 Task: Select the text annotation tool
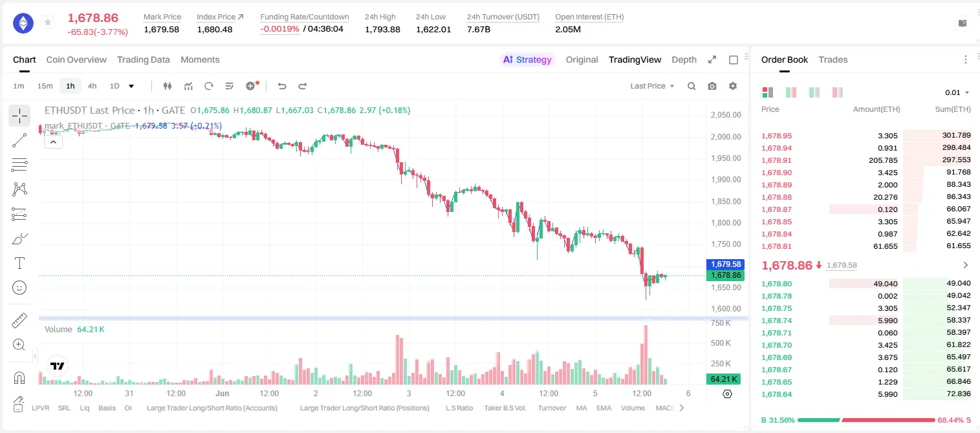(19, 263)
